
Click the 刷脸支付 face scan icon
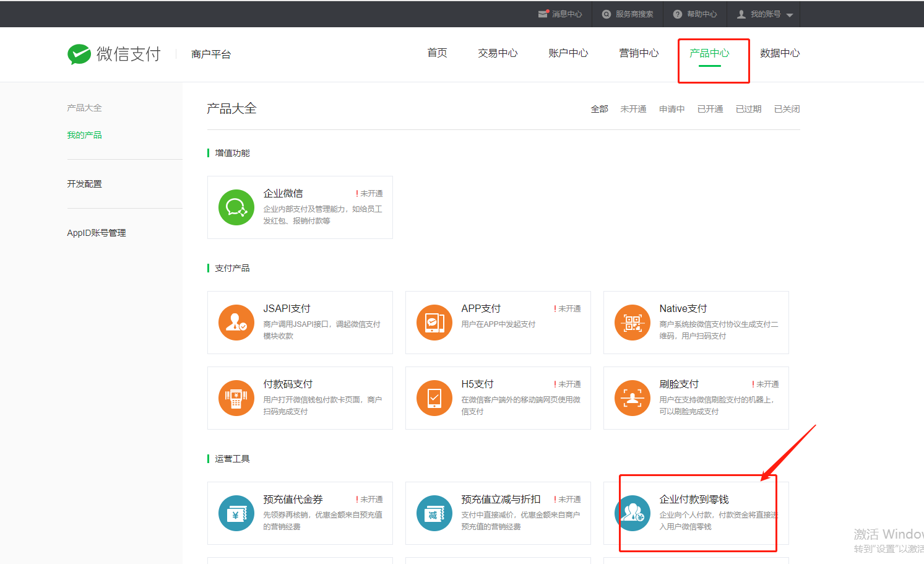633,398
